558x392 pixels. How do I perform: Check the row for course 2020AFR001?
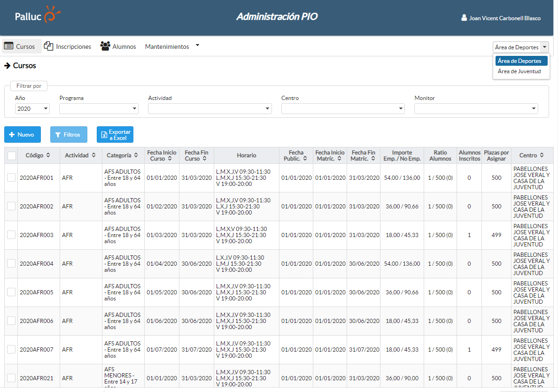(12, 177)
